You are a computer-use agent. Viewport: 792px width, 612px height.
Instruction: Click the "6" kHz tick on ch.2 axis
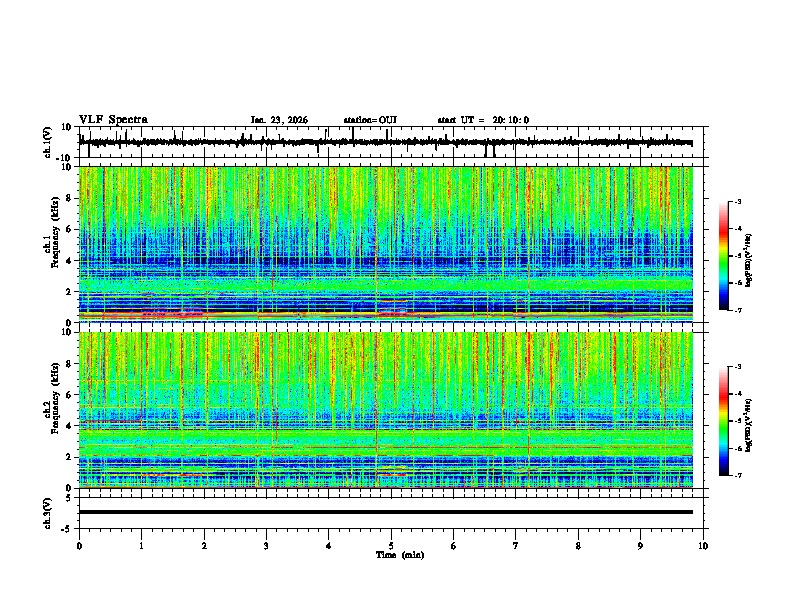click(70, 395)
